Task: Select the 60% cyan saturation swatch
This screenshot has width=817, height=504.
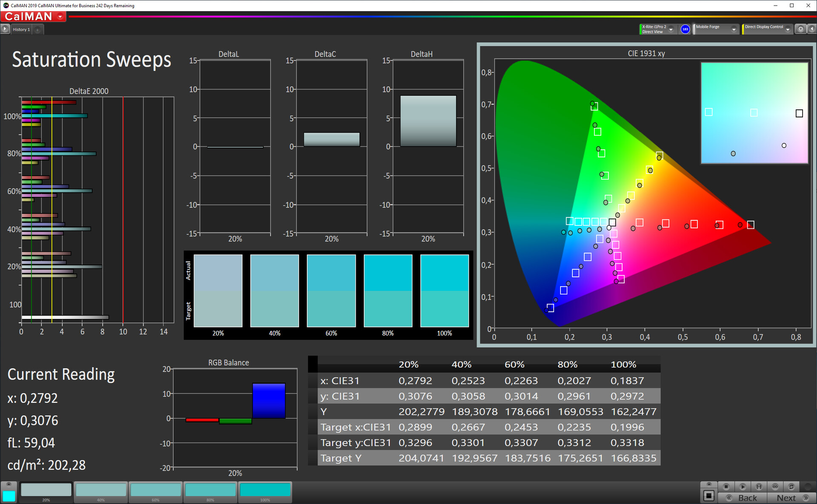Action: tap(155, 490)
